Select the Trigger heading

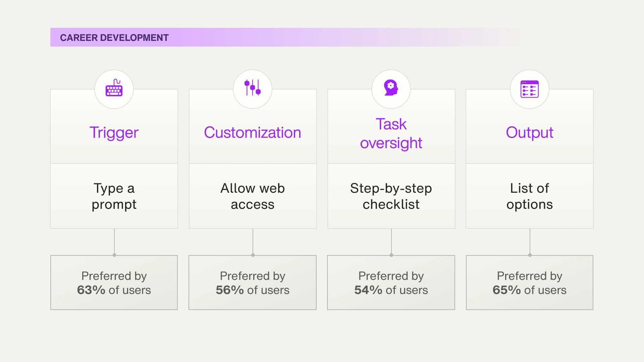pyautogui.click(x=114, y=133)
